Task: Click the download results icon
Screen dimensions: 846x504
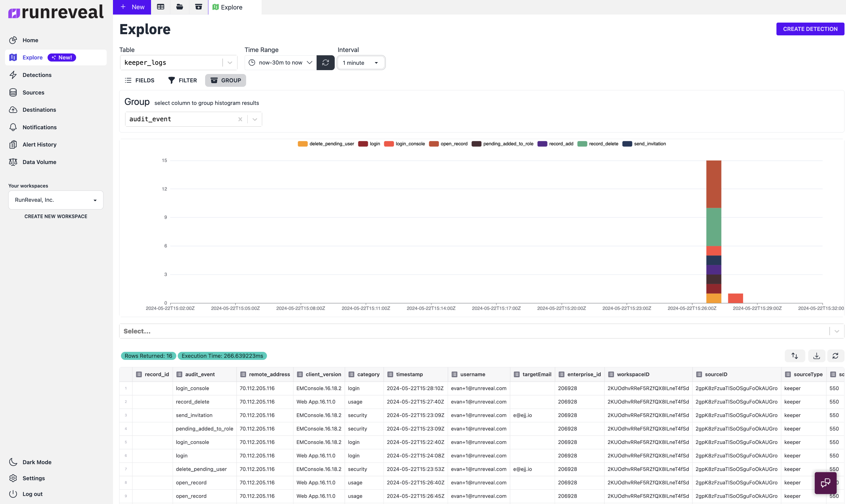Action: click(x=816, y=356)
